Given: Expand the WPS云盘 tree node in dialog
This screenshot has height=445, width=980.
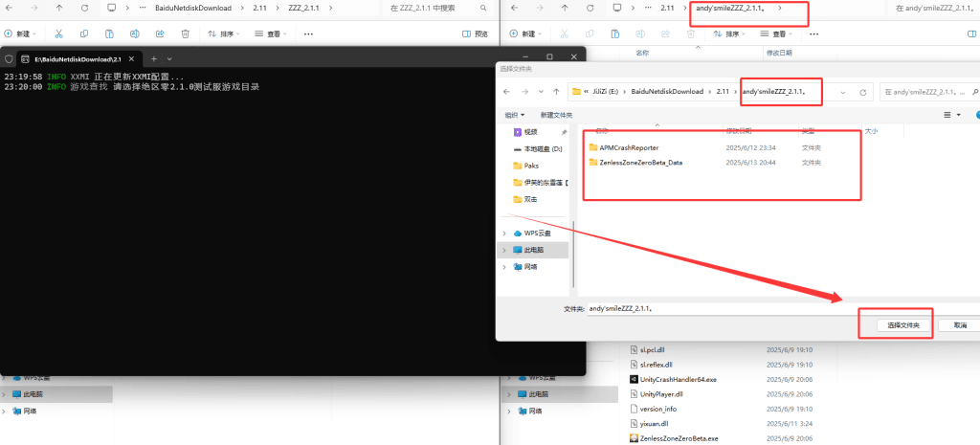Looking at the screenshot, I should pos(505,233).
